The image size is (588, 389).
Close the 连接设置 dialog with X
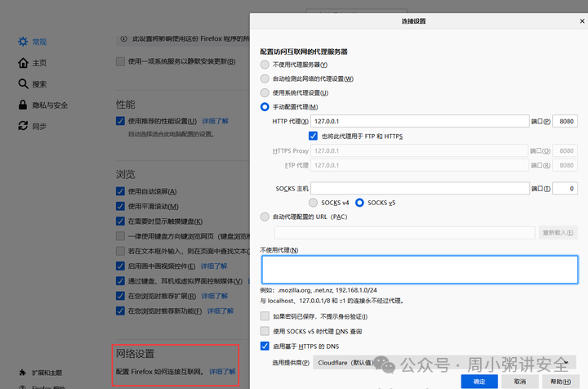click(582, 21)
